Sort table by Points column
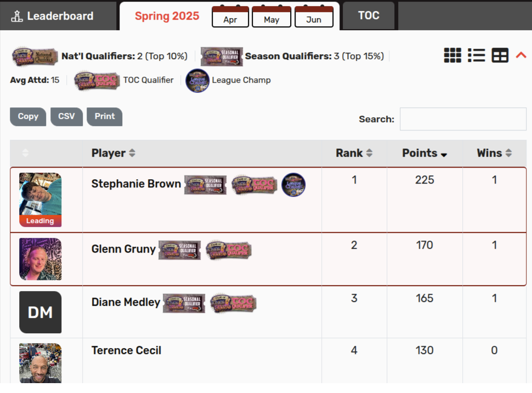Viewport: 532px width, 393px height. point(425,153)
